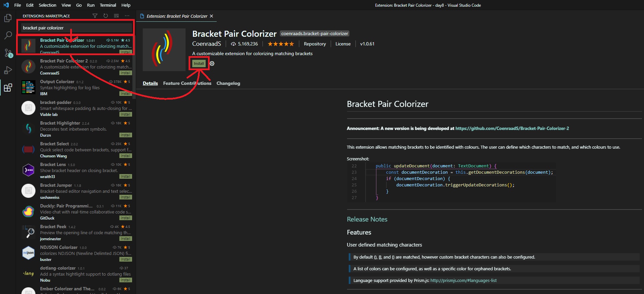Select dotlang-colorizer extension in list
Screen dimensions: 644x294
coord(77,274)
